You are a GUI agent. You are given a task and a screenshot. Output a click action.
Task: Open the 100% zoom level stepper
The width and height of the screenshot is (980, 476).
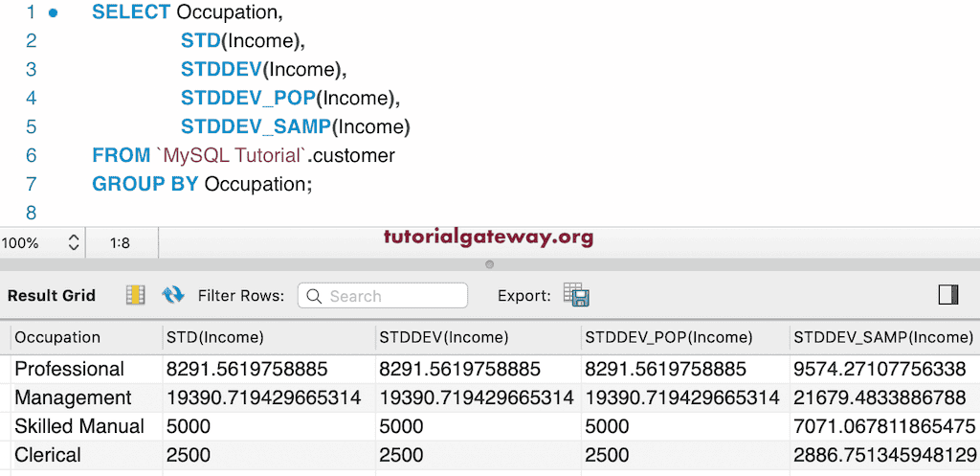(73, 242)
